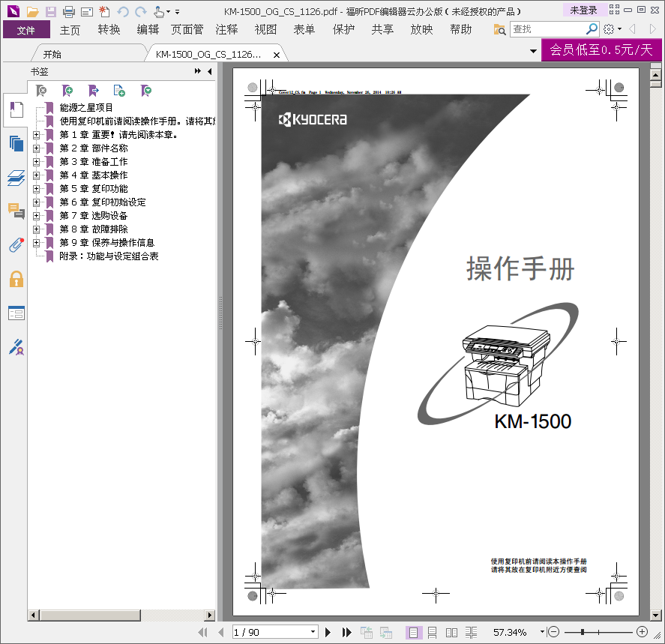Select bookmark 附录：功能与设定组合表

109,256
